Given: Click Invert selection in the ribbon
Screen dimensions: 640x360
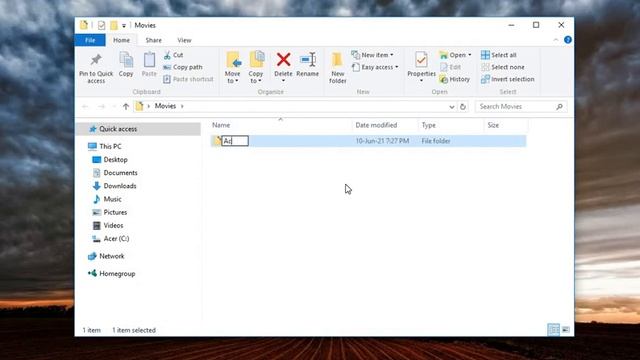Looking at the screenshot, I should [x=508, y=79].
